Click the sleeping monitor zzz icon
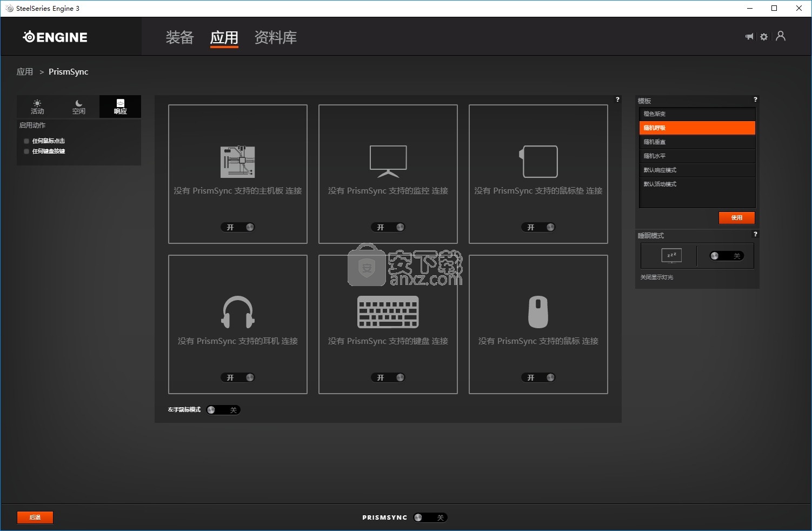This screenshot has width=812, height=531. tap(671, 255)
